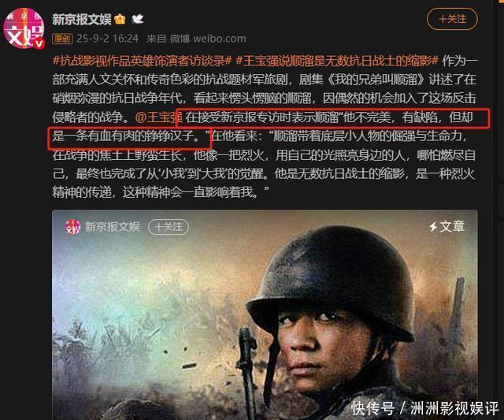This screenshot has width=504, height=420.
Task: Follow via +关注 button on article card
Action: [169, 227]
